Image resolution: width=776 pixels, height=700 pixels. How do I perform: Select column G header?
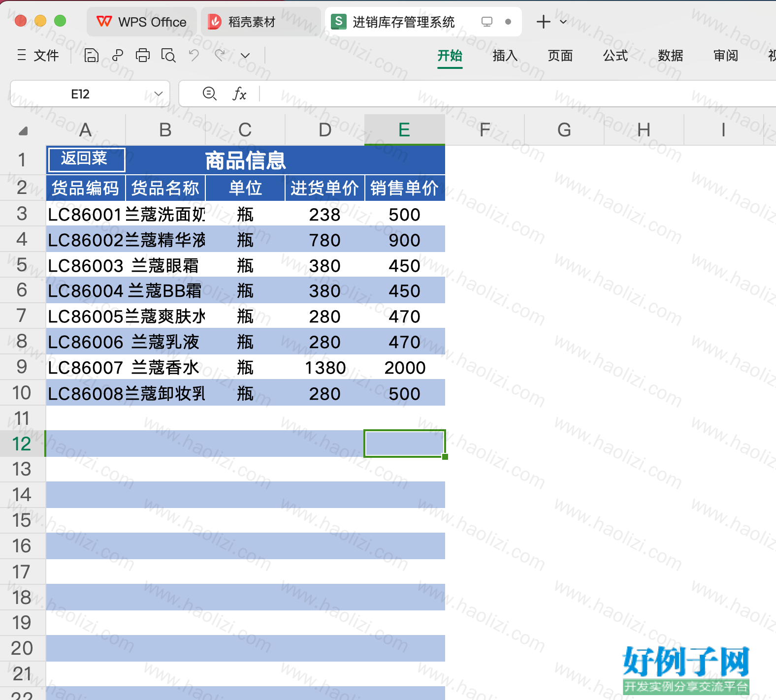564,130
